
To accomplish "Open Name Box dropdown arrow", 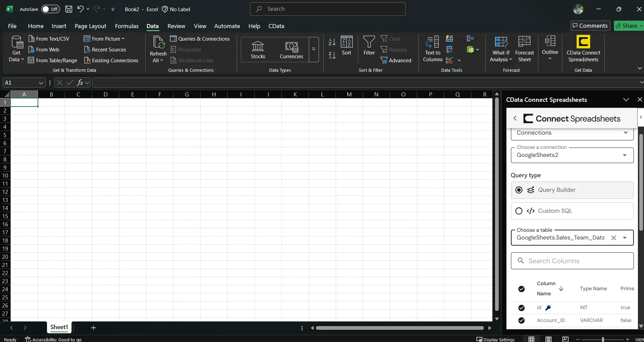I will pyautogui.click(x=41, y=83).
